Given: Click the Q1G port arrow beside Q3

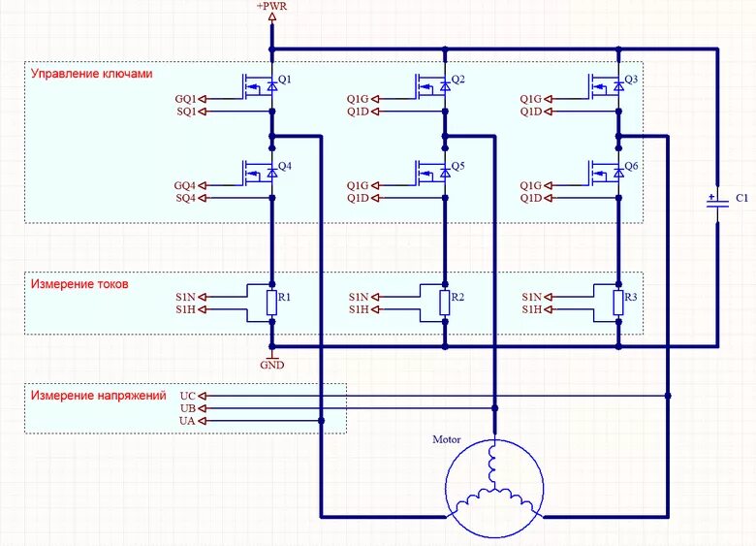Looking at the screenshot, I should click(549, 99).
